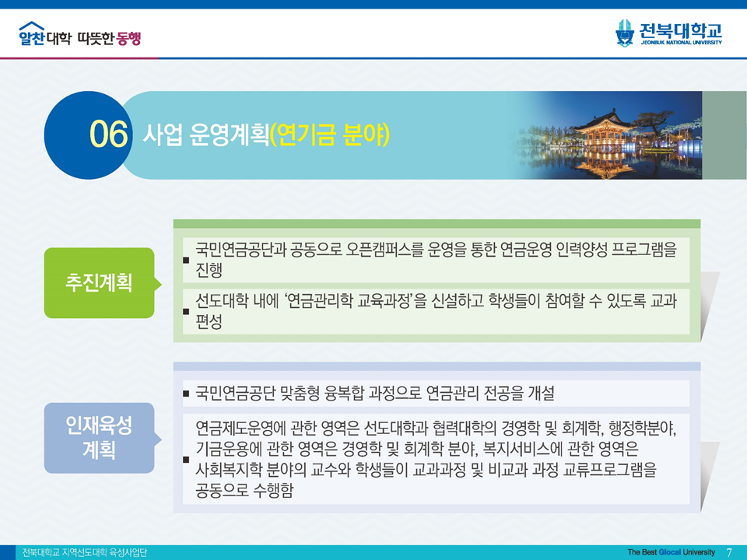Select the '연금관리학 교육과정' 신설 text box
The height and width of the screenshot is (560, 747).
tap(436, 313)
